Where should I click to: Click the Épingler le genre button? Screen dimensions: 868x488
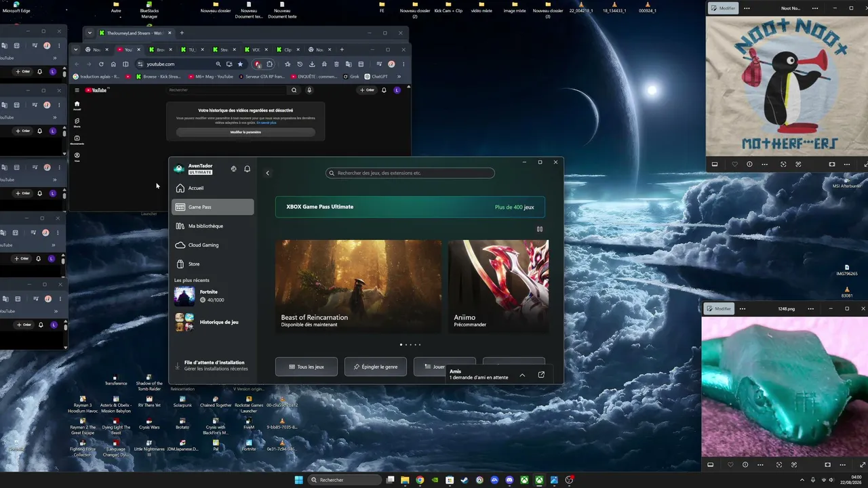click(x=376, y=367)
